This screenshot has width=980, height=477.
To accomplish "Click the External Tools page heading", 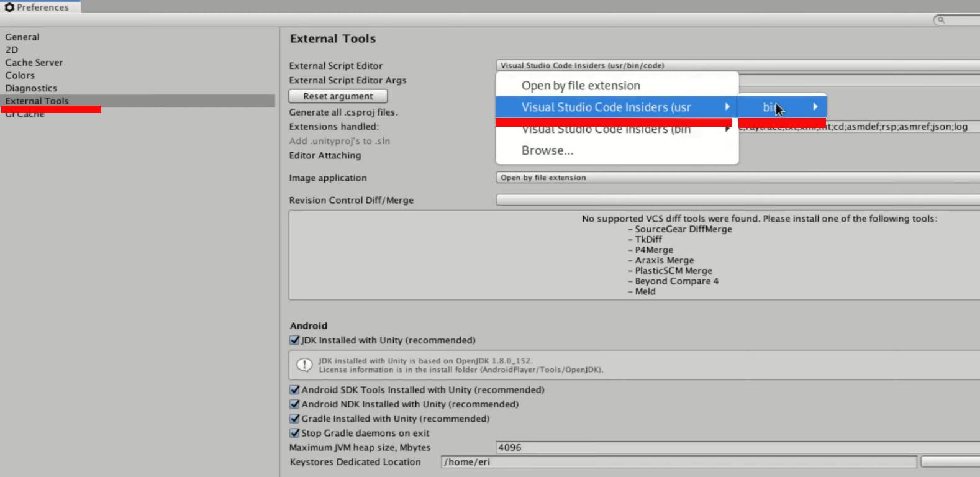I will (333, 39).
